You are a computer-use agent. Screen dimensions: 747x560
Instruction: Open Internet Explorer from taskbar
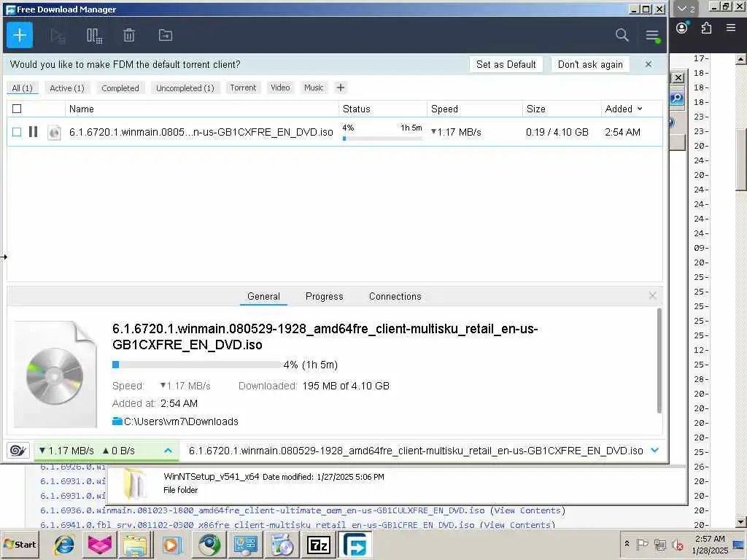(64, 545)
